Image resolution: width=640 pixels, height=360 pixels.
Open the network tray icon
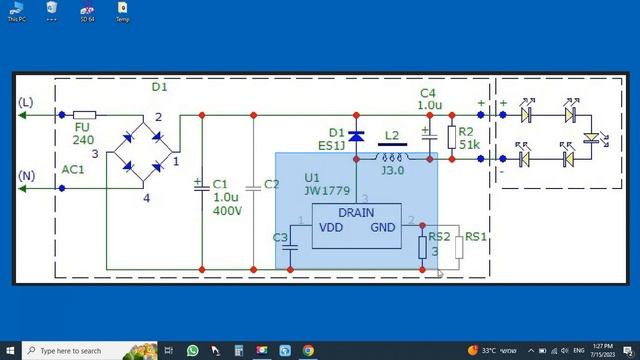tap(554, 351)
